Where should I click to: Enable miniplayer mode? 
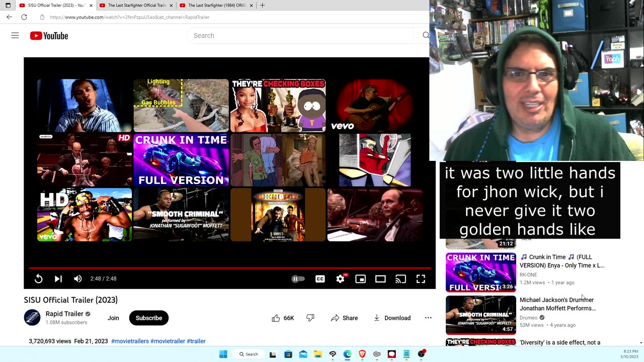(x=360, y=279)
